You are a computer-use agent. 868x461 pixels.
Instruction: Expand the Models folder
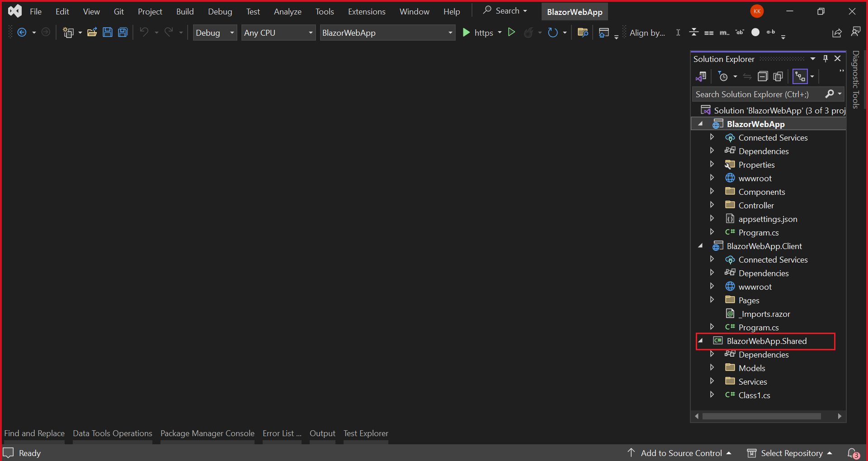(x=712, y=367)
